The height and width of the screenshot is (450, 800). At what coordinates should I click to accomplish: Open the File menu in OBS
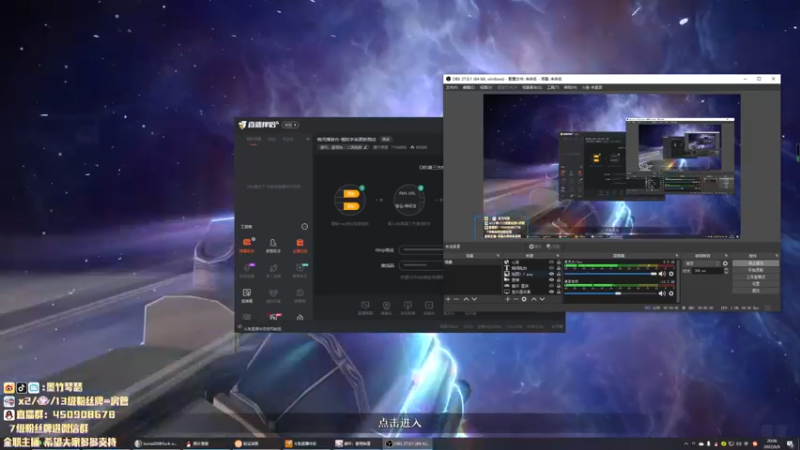coord(452,87)
